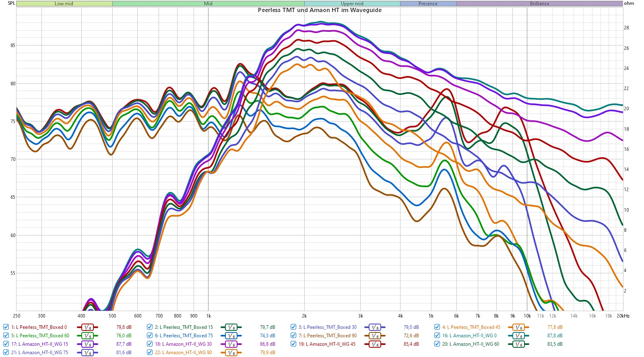Toggle off the Amazon_HT-II_WG 60 trace
Image resolution: width=644 pixels, height=357 pixels.
coord(437,344)
